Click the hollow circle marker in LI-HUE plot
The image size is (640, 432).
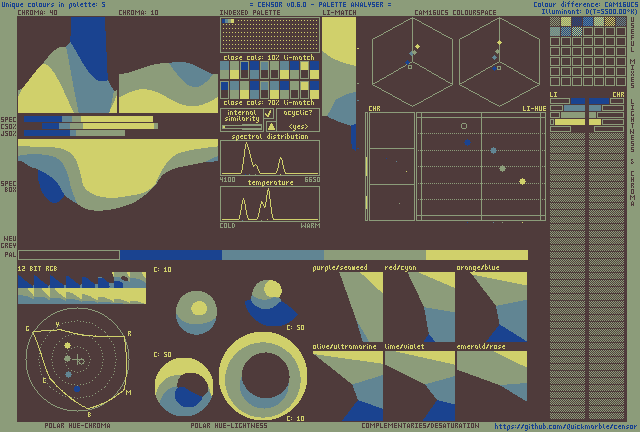pos(464,126)
